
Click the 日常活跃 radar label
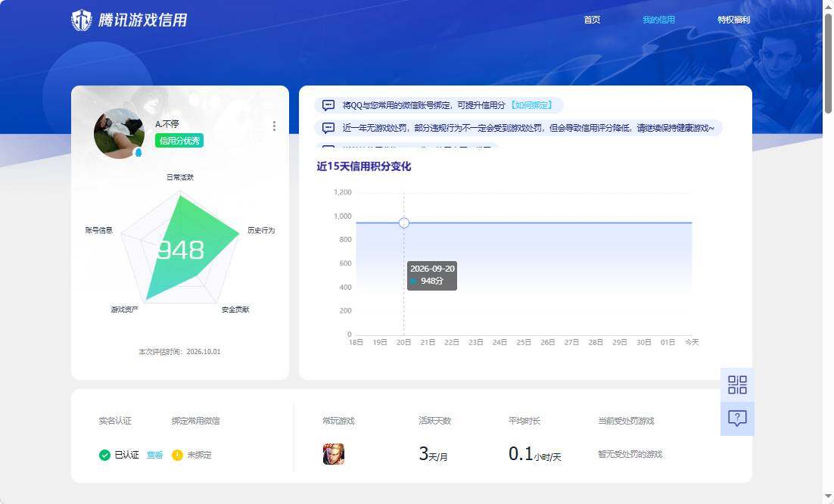(180, 177)
